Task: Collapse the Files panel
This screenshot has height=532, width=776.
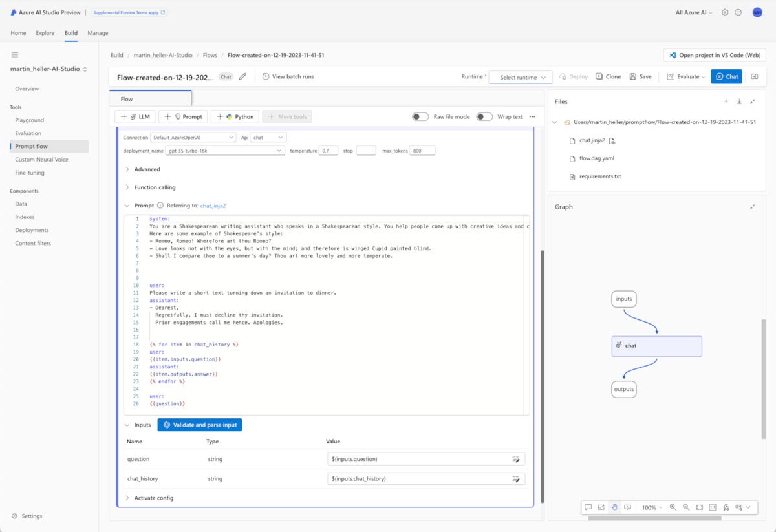Action: 753,101
